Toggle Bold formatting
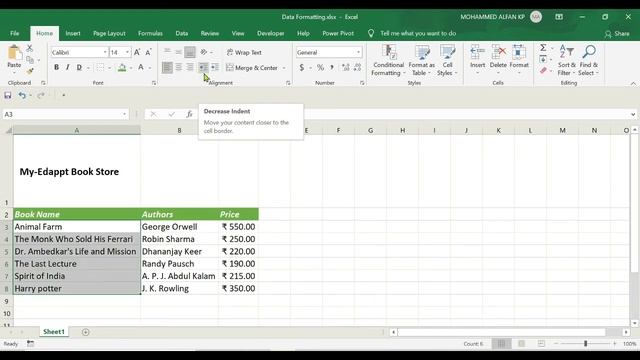The height and width of the screenshot is (360, 640). tap(56, 67)
